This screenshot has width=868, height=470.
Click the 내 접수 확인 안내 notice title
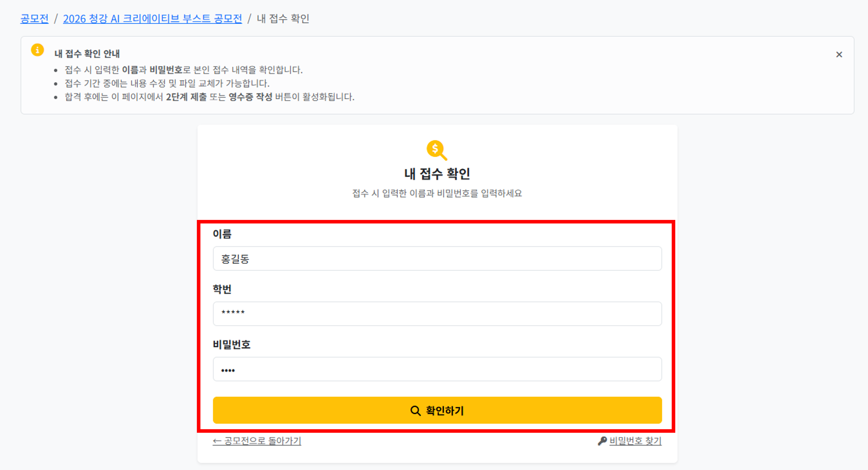pos(87,54)
